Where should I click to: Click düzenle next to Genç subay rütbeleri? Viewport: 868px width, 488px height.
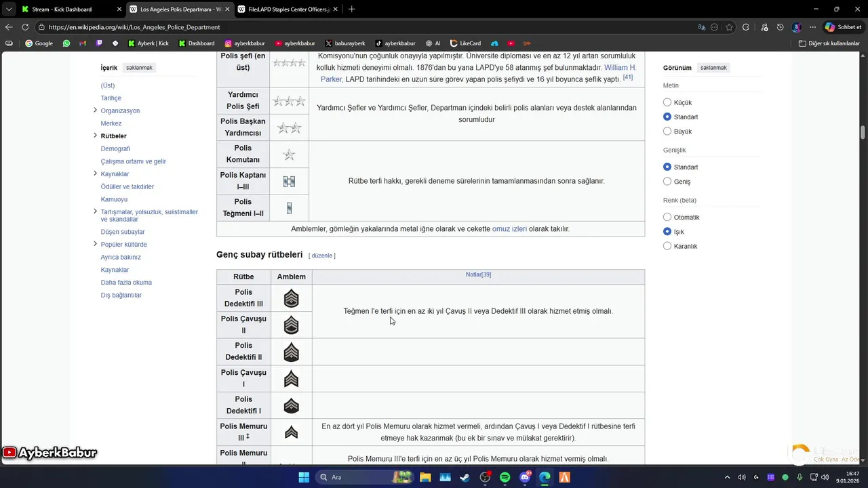click(322, 256)
